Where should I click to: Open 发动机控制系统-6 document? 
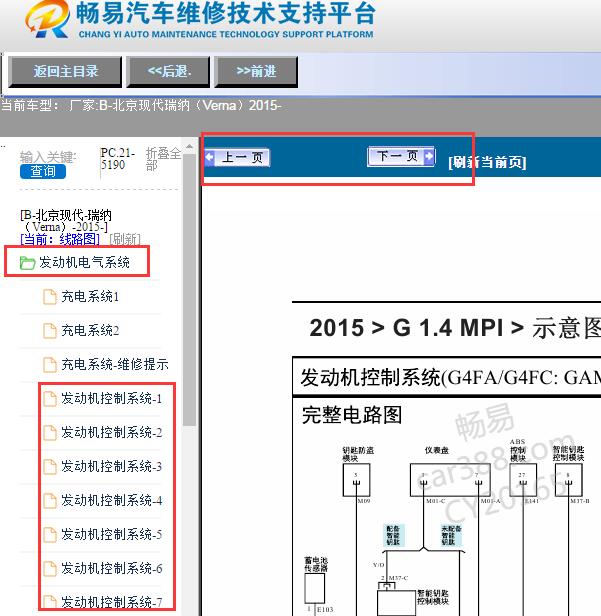coord(112,568)
